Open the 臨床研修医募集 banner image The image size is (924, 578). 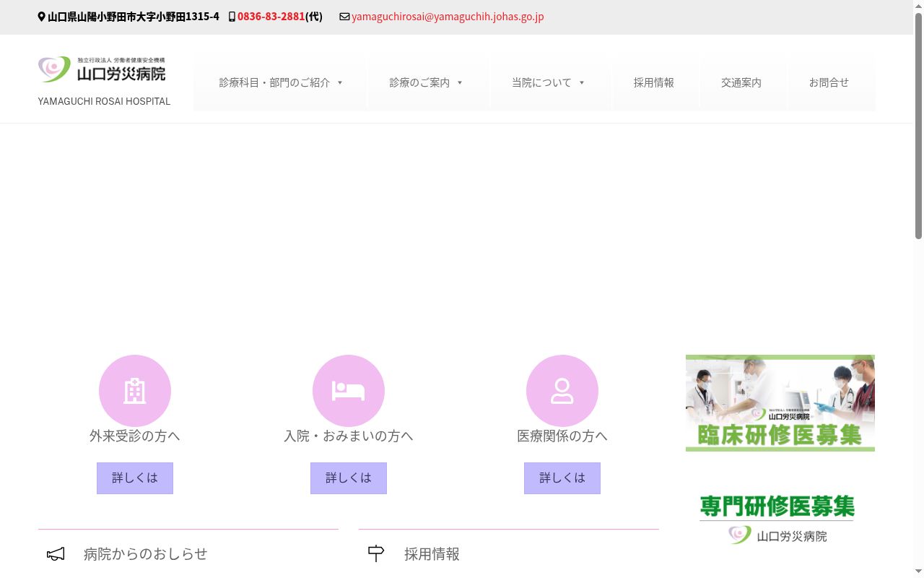click(780, 403)
